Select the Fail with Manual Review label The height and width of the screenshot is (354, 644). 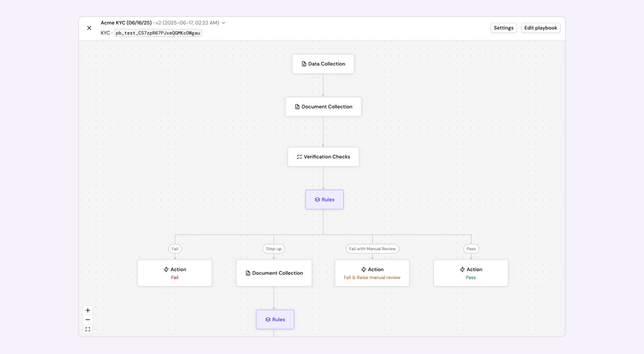click(372, 249)
